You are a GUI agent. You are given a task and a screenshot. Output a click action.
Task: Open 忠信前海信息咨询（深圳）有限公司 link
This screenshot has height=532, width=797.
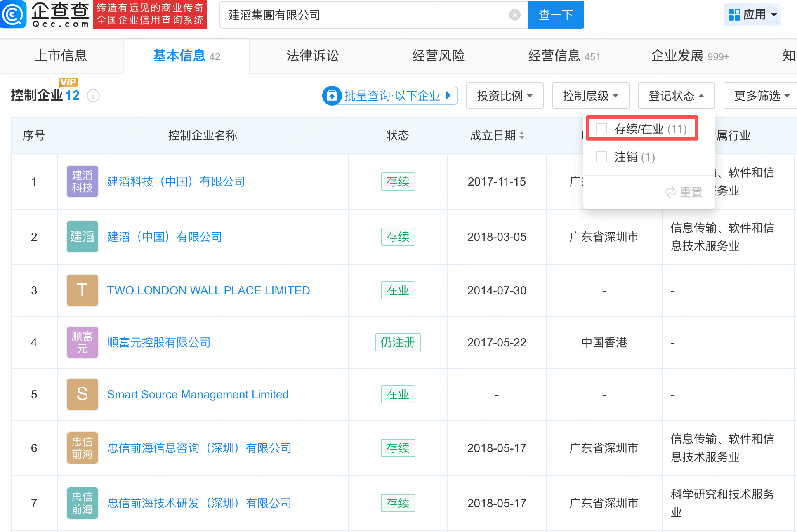[x=199, y=448]
